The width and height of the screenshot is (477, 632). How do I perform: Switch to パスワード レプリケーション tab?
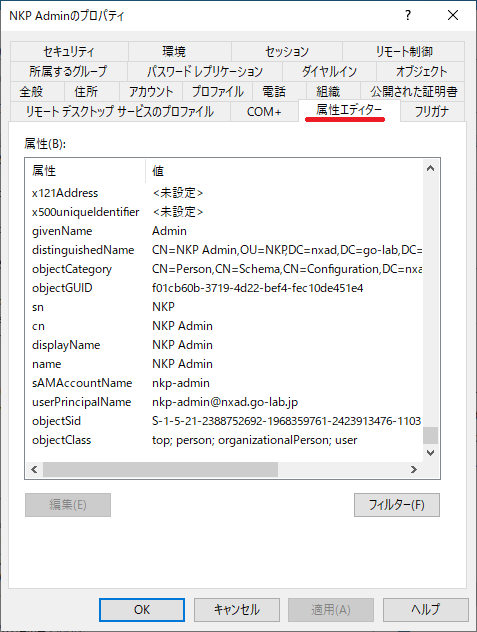205,71
